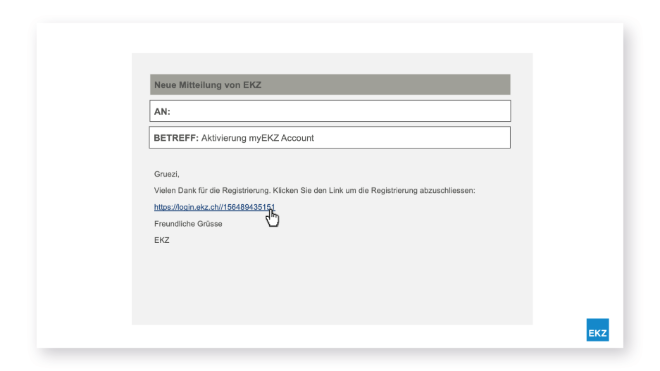Viewport: 660px width, 371px height.
Task: Click the 'EKZ' signature under the closing
Action: [162, 240]
